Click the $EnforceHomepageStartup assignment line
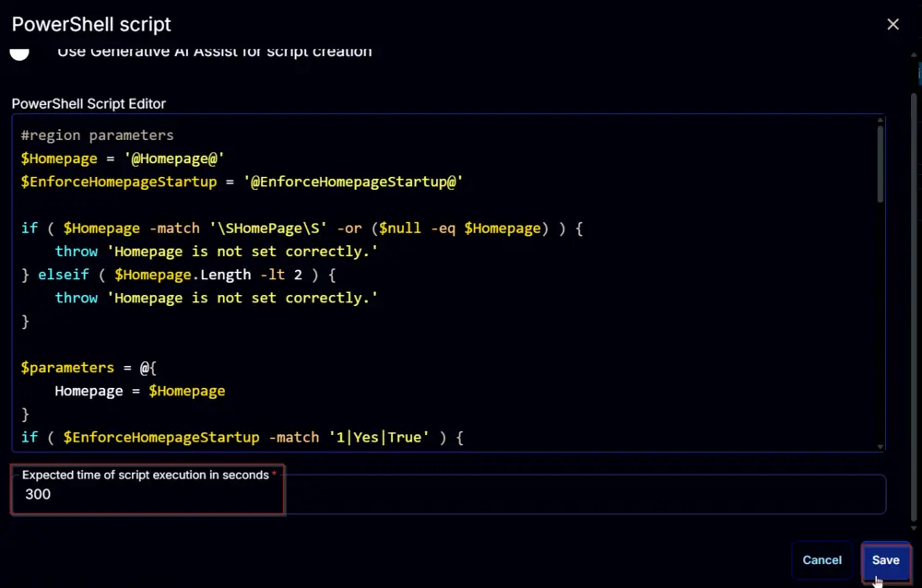The height and width of the screenshot is (588, 922). coord(242,182)
